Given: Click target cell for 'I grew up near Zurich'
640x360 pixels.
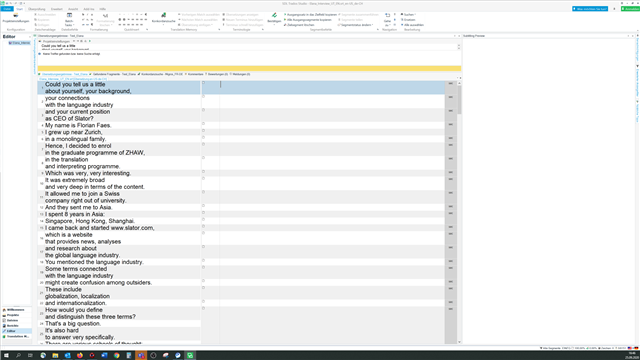Looking at the screenshot, I should 332,132.
